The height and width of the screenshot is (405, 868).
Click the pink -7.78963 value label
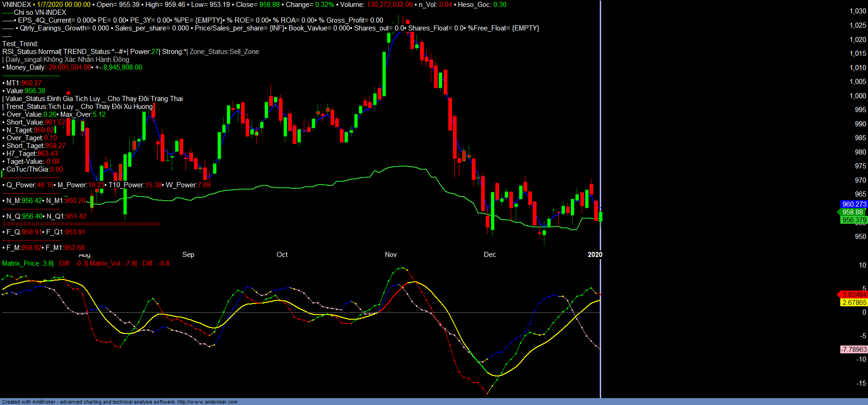point(853,350)
